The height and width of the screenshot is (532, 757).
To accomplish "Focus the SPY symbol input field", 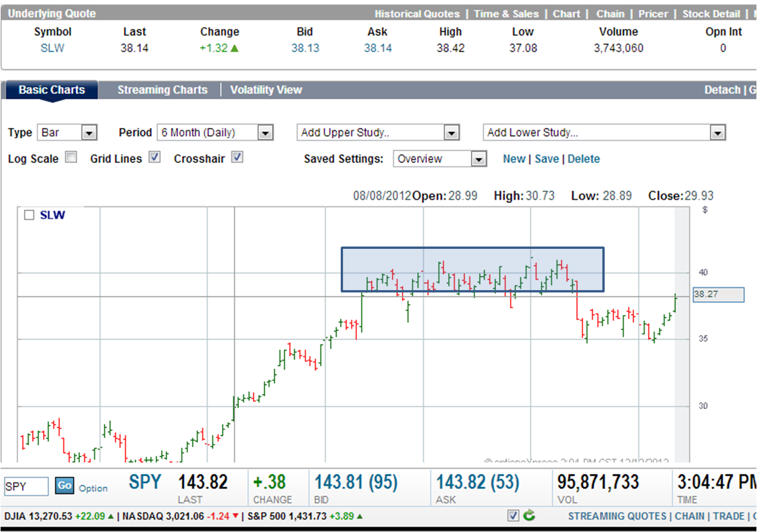I will click(x=26, y=487).
